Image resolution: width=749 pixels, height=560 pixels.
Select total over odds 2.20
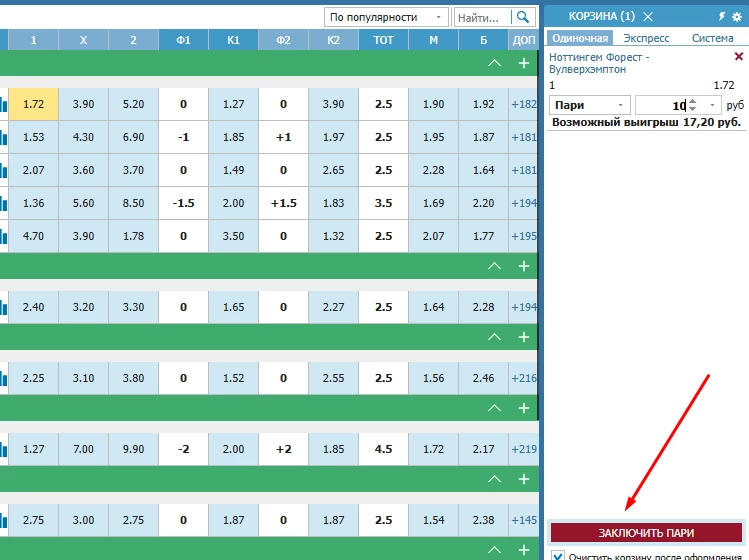pos(483,203)
